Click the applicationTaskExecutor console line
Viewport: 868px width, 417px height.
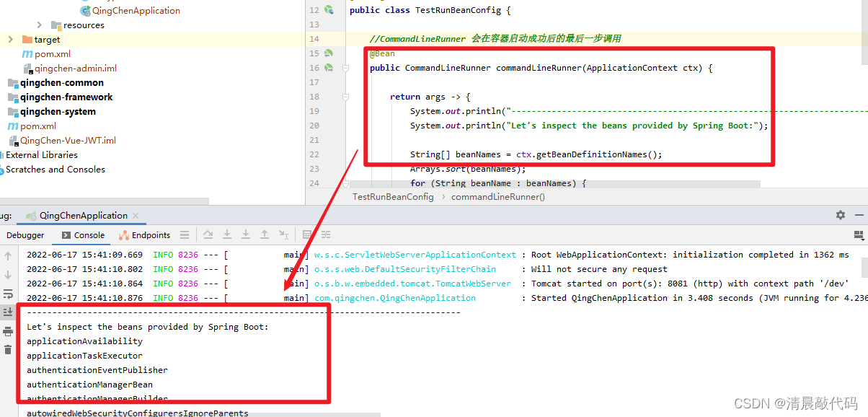[84, 356]
